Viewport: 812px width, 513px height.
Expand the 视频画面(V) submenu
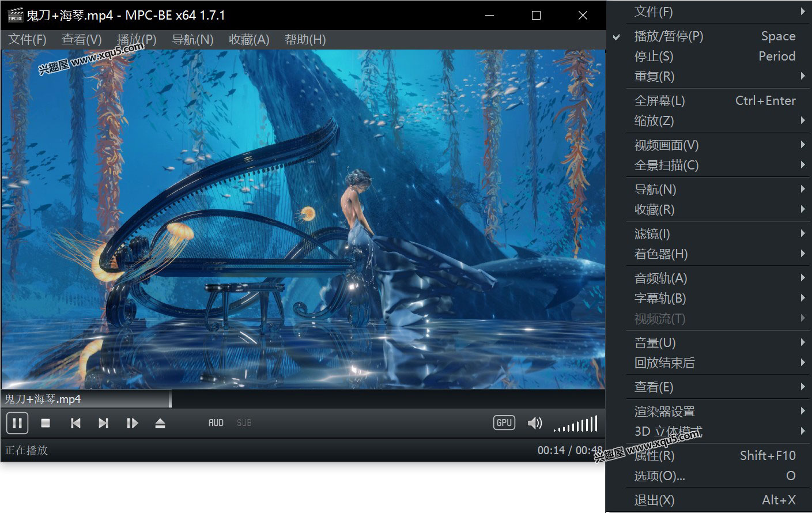[x=709, y=145]
